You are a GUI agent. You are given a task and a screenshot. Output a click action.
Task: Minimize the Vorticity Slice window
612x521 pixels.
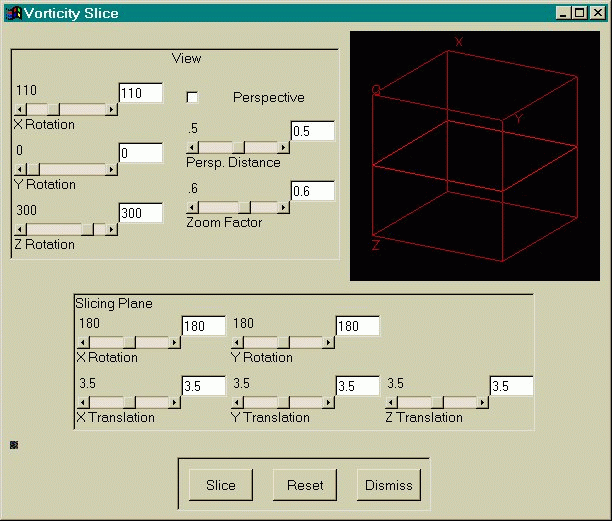pyautogui.click(x=563, y=13)
